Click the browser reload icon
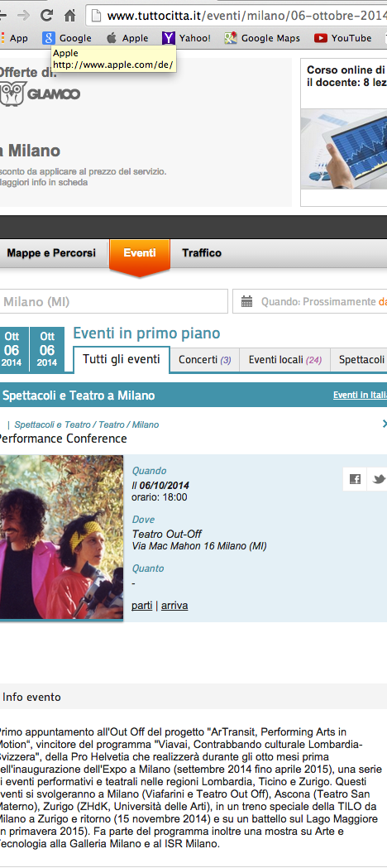Screen dimensions: 387x868 (x=47, y=15)
